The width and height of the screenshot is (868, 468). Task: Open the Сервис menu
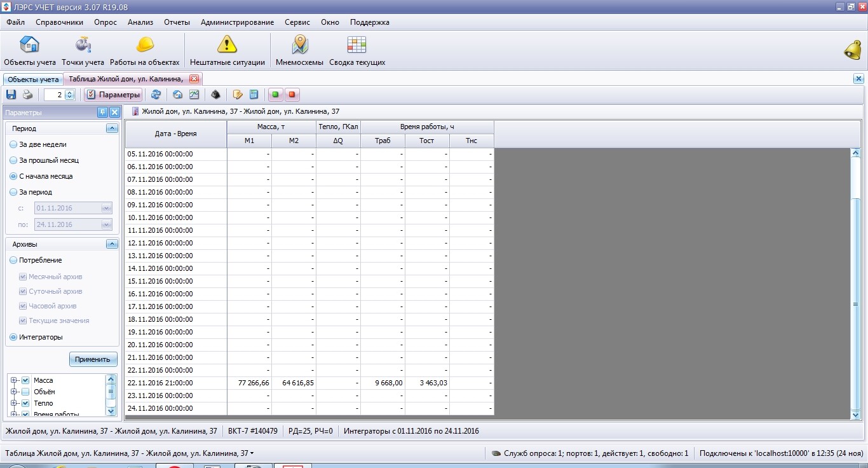(x=297, y=22)
